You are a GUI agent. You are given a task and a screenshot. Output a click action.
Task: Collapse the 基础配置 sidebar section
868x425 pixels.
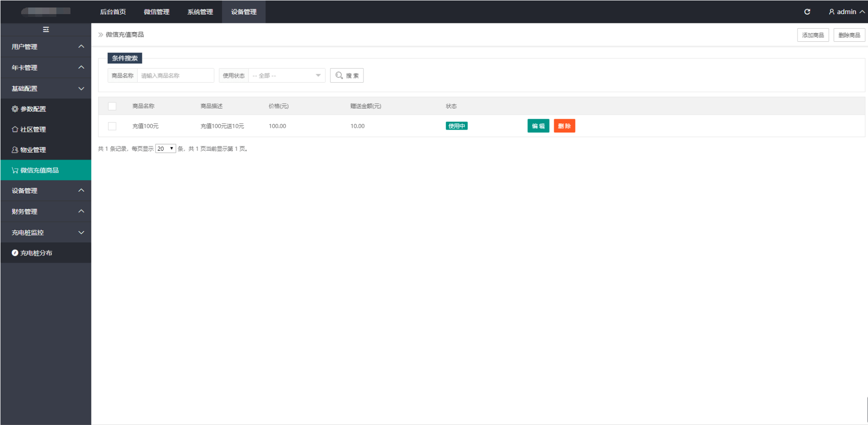[46, 88]
